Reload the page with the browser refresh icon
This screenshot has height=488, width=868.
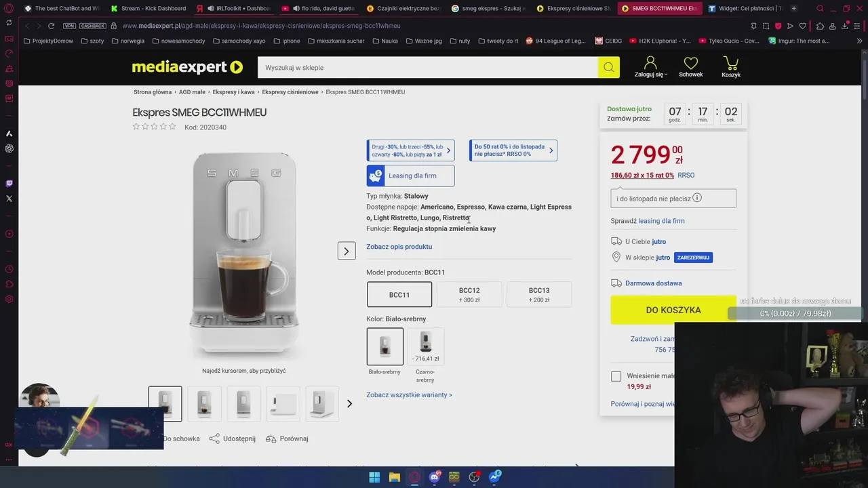pyautogui.click(x=51, y=26)
